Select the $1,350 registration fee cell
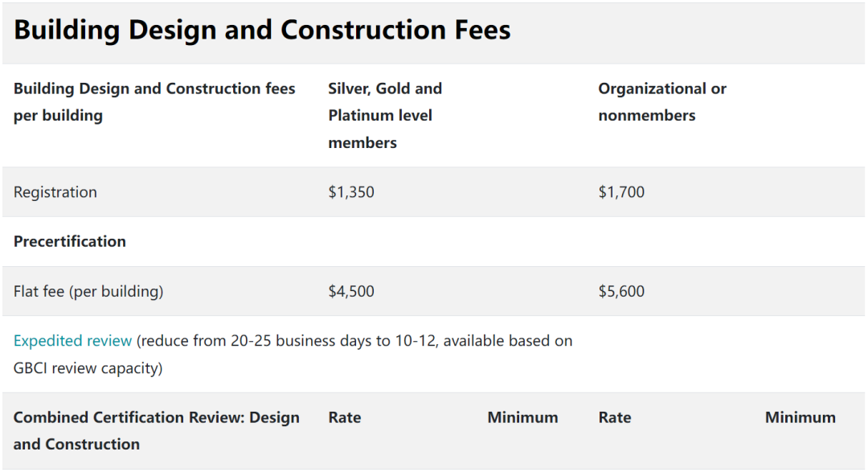The width and height of the screenshot is (868, 472). (351, 192)
